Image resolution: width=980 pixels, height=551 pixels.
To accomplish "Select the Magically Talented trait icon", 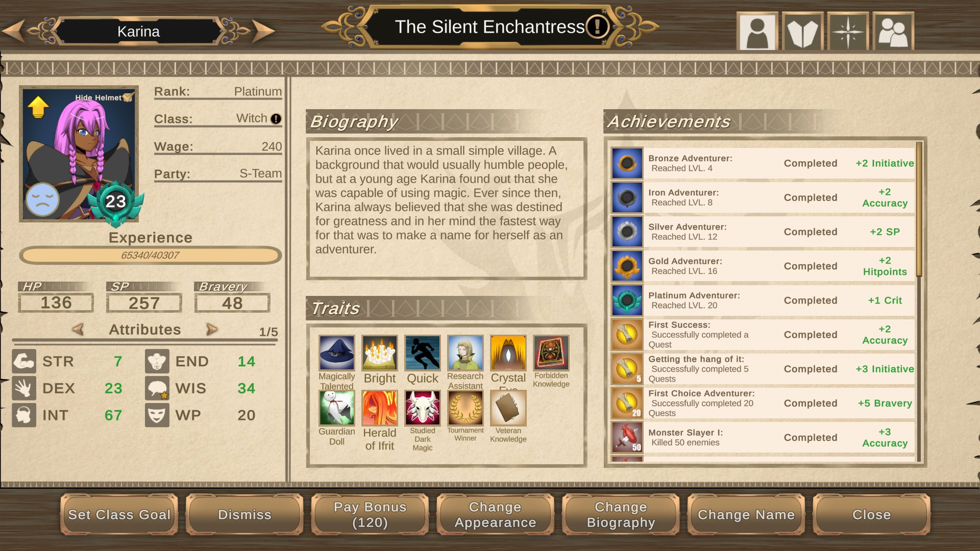I will [x=337, y=353].
